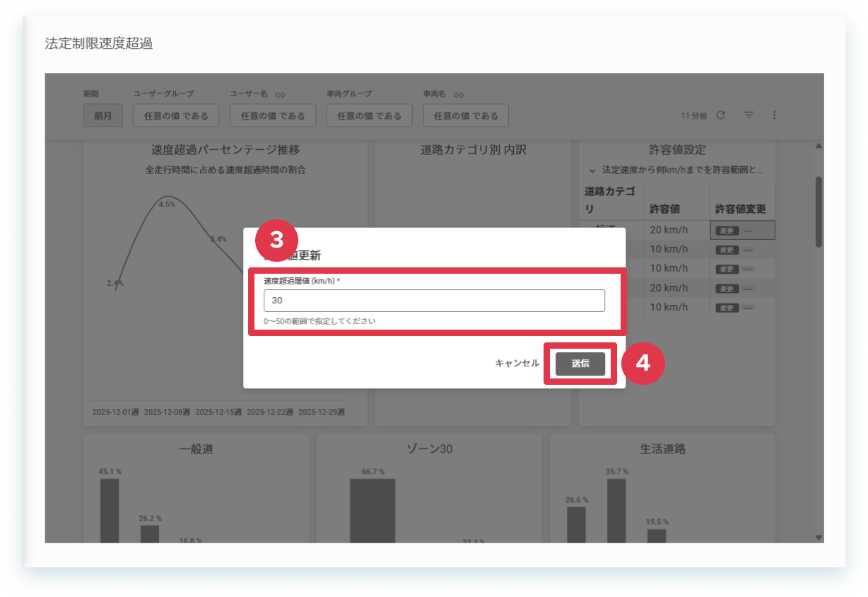868x597 pixels.
Task: Click the 2025-12-15週 axis label
Action: [x=219, y=412]
